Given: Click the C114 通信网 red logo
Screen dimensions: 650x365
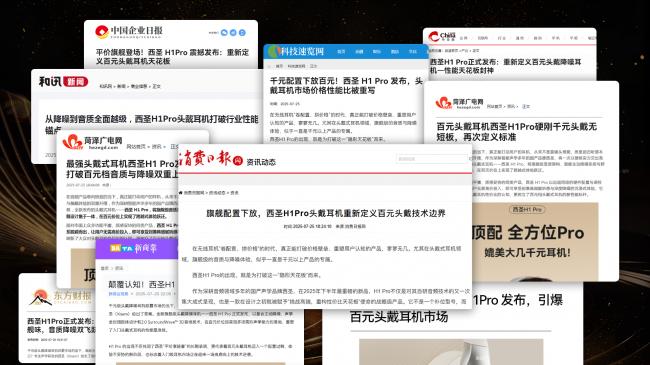Looking at the screenshot, I should 442,36.
